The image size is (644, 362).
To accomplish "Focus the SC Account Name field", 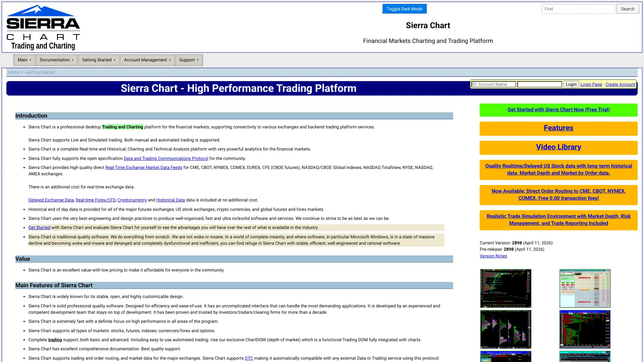I will [493, 84].
